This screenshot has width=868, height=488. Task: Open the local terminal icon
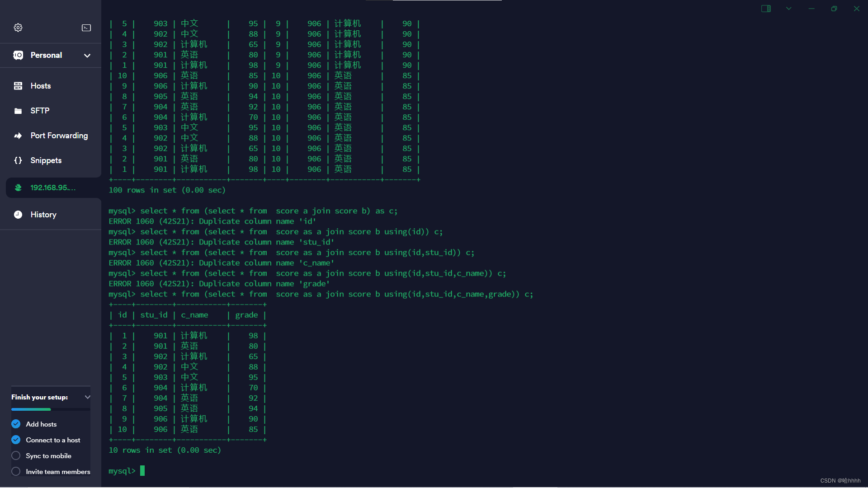[x=86, y=28]
